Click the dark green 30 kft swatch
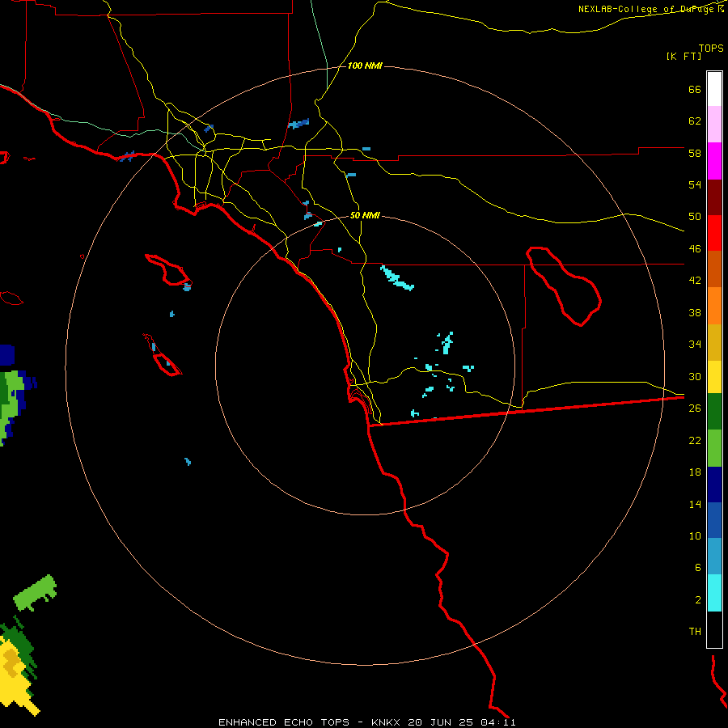Image resolution: width=728 pixels, height=728 pixels. [714, 412]
